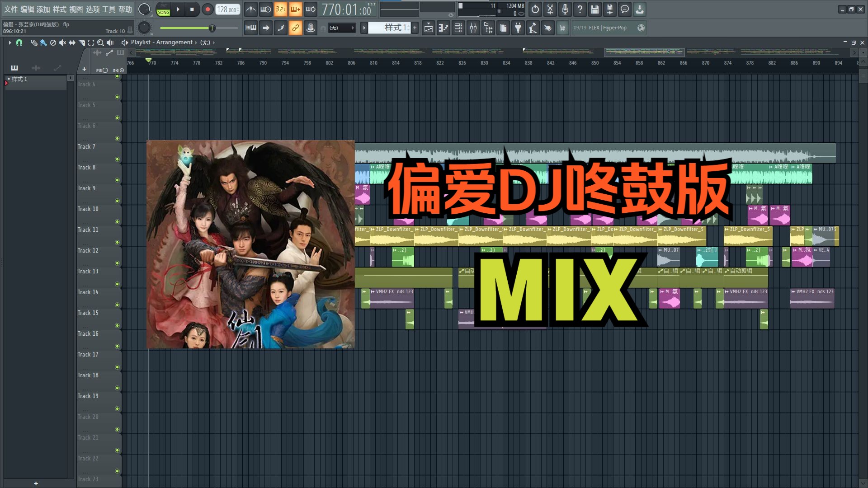Toggle the metronome icon

click(x=251, y=9)
